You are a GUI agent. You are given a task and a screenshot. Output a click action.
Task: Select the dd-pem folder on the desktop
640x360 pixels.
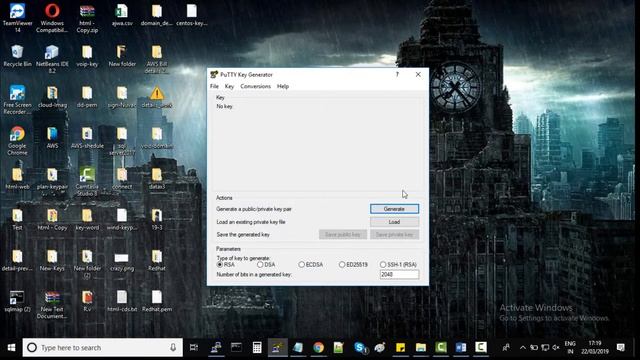pyautogui.click(x=87, y=97)
